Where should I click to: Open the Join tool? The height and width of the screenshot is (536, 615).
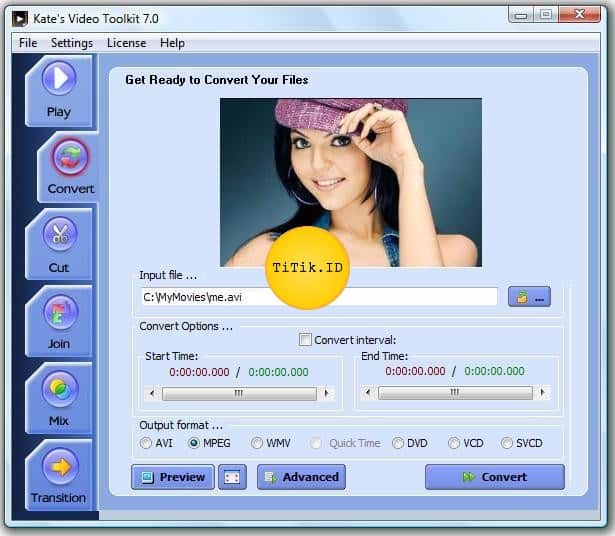[x=59, y=322]
